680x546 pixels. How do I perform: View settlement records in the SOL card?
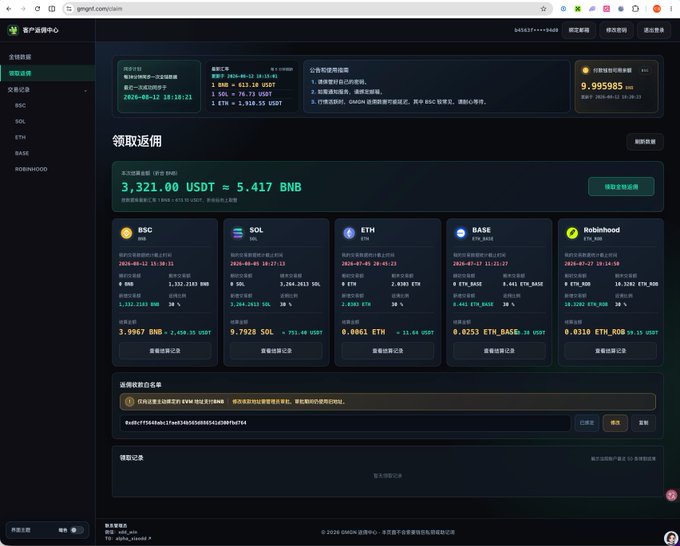coord(276,351)
